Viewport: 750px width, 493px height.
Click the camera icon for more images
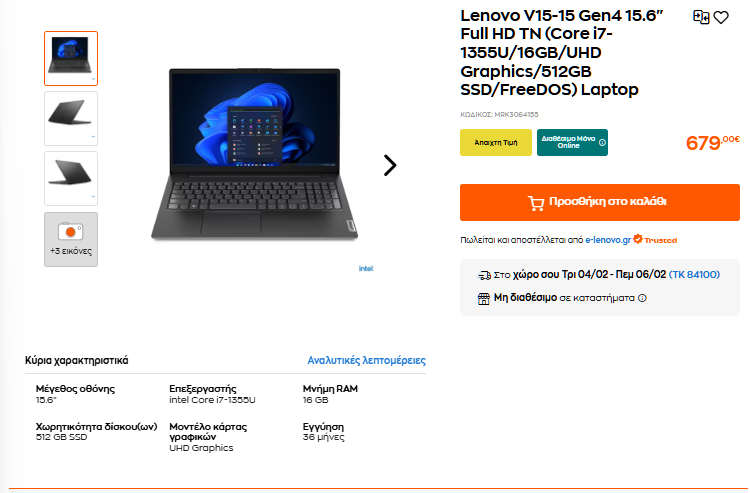[x=71, y=232]
